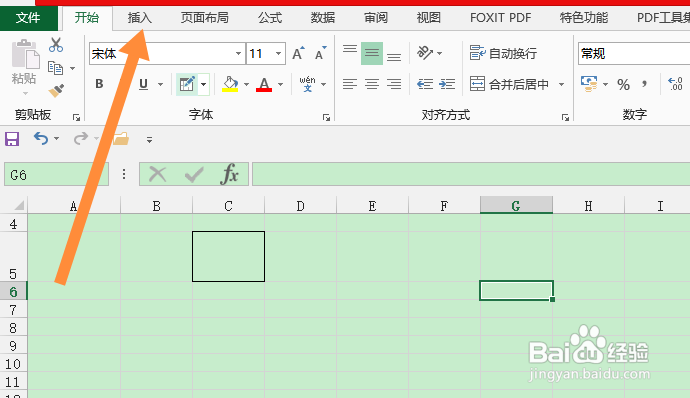Save workbook from quick access toolbar
Viewport: 690px width, 398px height.
12,139
